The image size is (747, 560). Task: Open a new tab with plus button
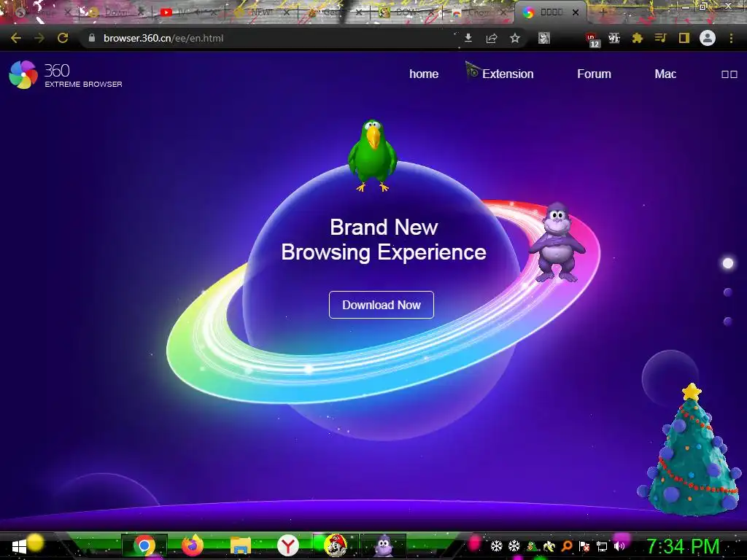[603, 12]
